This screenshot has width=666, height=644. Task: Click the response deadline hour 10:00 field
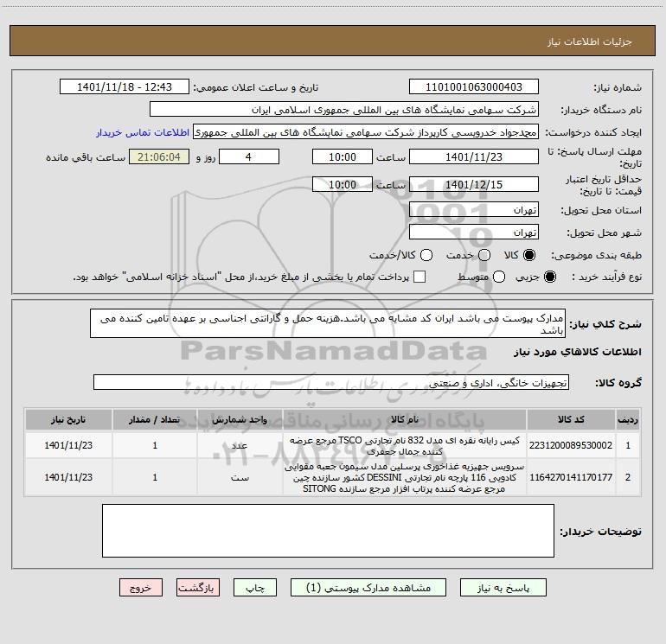(x=343, y=156)
